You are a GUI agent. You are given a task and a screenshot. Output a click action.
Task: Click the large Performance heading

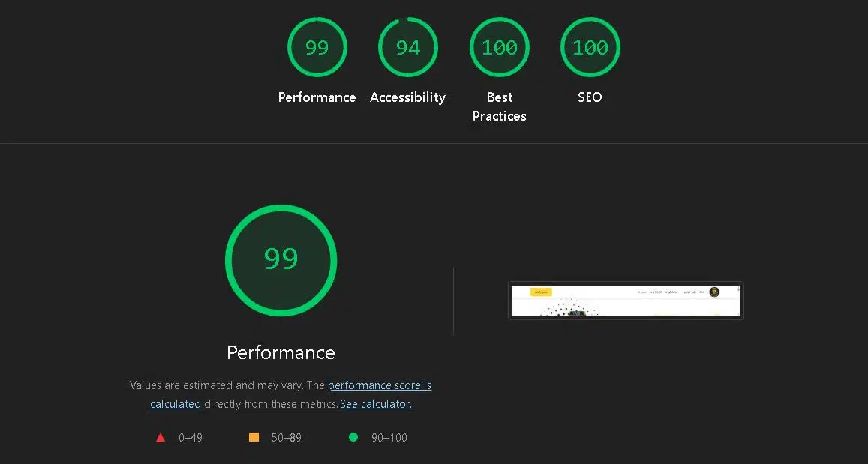[x=281, y=353]
